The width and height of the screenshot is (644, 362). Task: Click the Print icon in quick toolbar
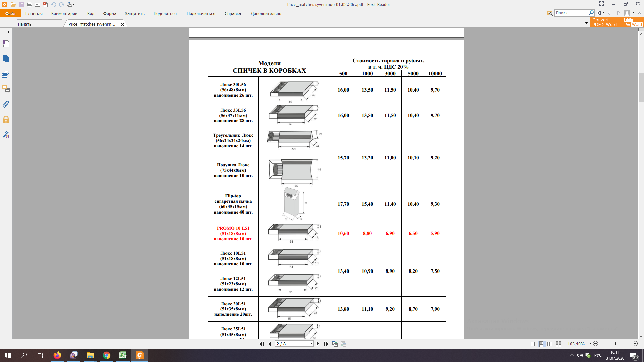(29, 5)
